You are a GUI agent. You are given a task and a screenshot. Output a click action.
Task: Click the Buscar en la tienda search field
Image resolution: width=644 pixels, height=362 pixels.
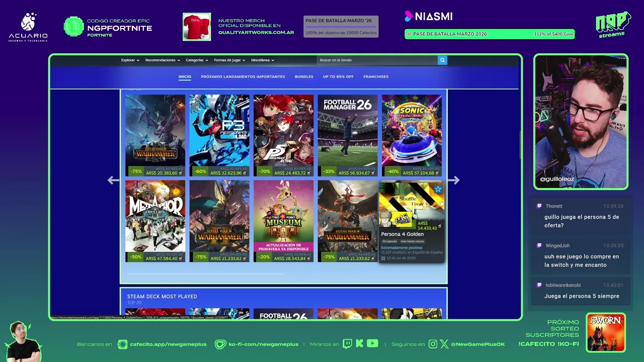pyautogui.click(x=377, y=60)
